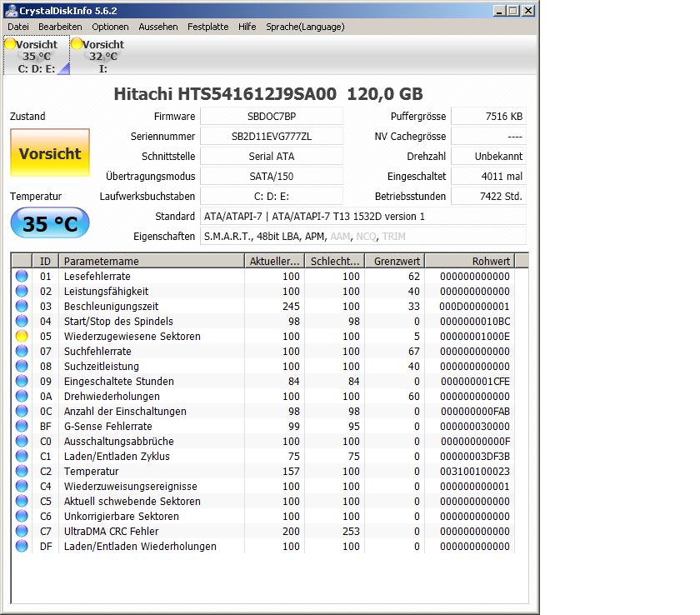Minimize the CrystalDiskInfo window
This screenshot has height=615, width=700.
click(499, 11)
